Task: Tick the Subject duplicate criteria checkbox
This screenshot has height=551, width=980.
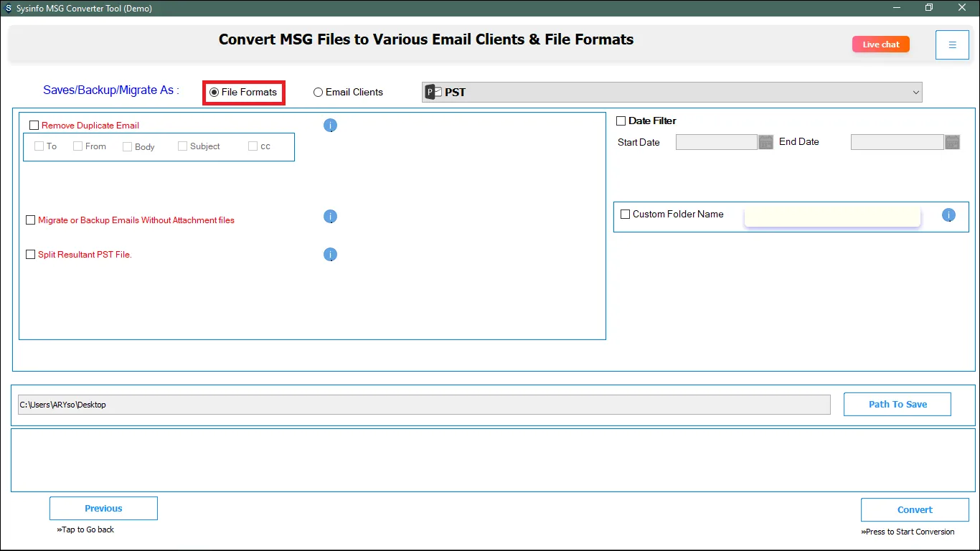Action: tap(183, 146)
